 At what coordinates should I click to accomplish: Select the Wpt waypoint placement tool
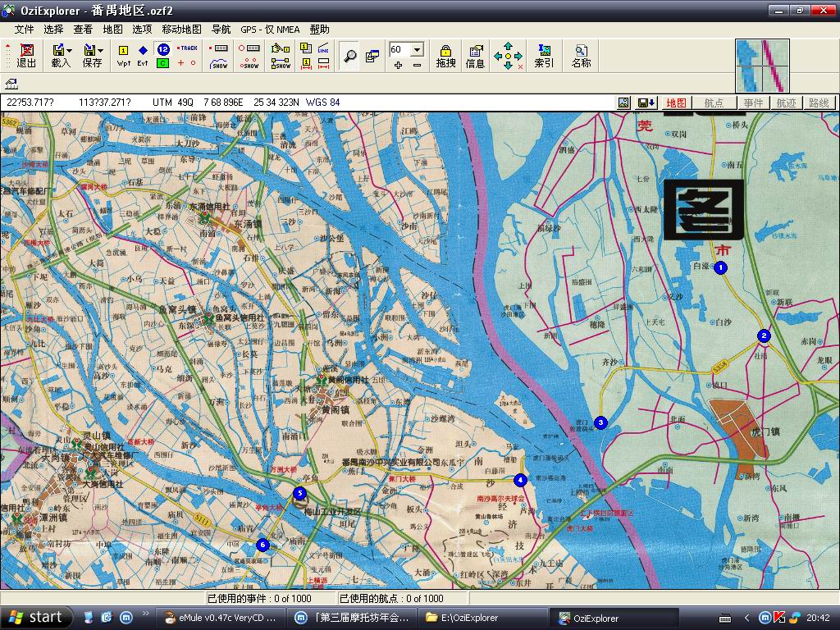[x=123, y=56]
